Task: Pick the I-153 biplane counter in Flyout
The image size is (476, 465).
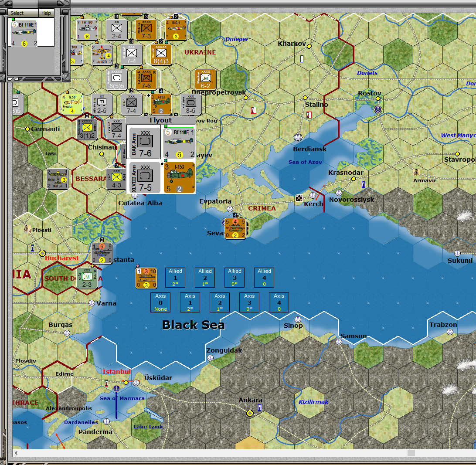Action: [x=179, y=177]
